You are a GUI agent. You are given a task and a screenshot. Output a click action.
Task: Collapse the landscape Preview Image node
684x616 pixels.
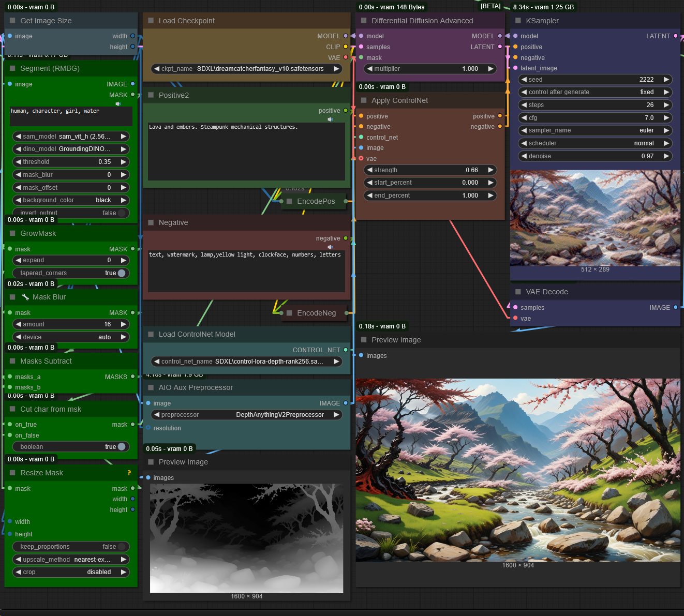[364, 340]
